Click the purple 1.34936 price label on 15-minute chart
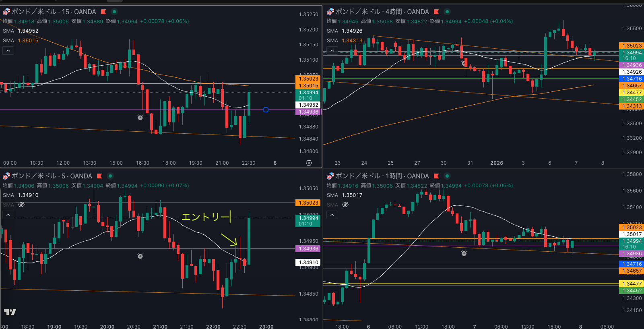This screenshot has width=644, height=329. (308, 112)
